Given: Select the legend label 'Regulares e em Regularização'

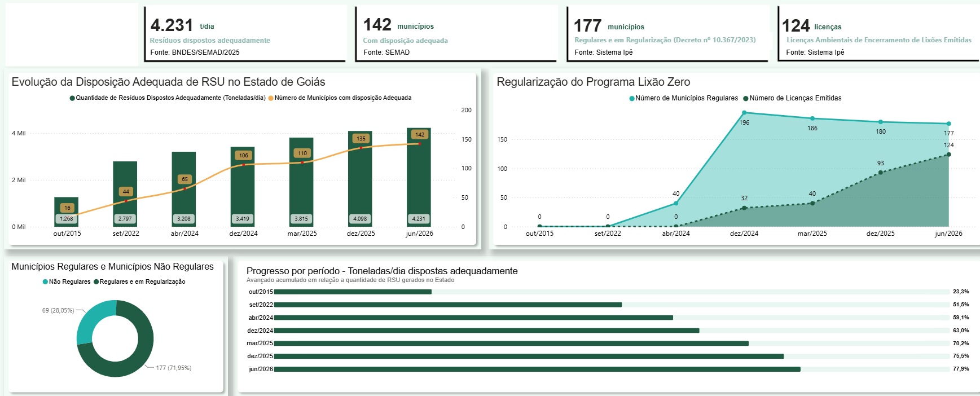Looking at the screenshot, I should point(142,281).
